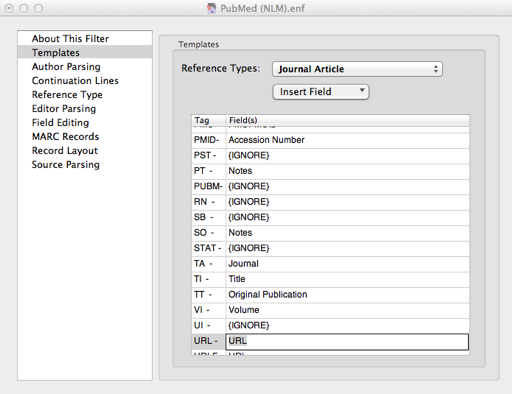Go to Continuation Lines settings
Viewport: 512px width, 394px height.
tap(85, 80)
